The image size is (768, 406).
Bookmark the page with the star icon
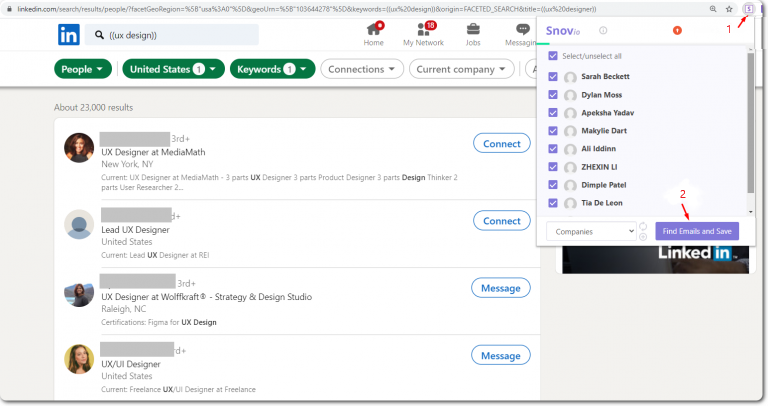coord(729,9)
